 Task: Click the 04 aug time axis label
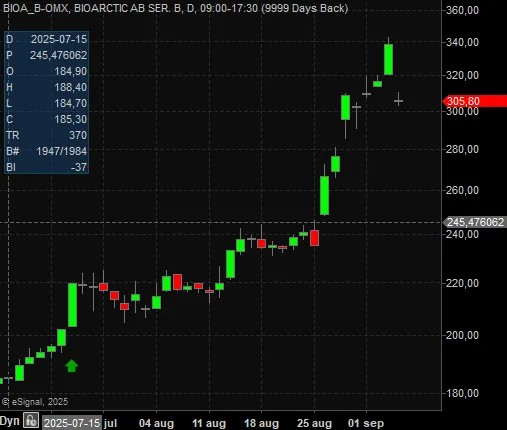(x=156, y=423)
